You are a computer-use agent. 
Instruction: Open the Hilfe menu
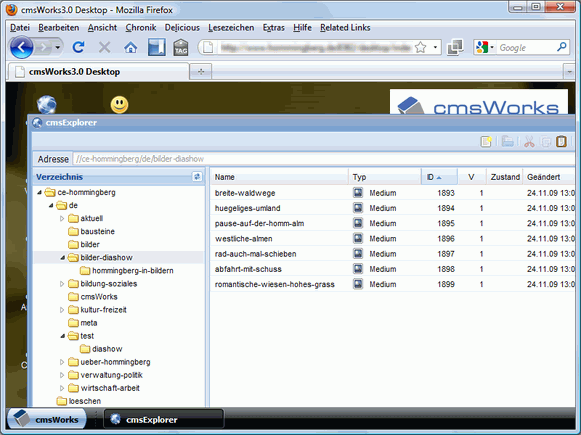pyautogui.click(x=302, y=28)
